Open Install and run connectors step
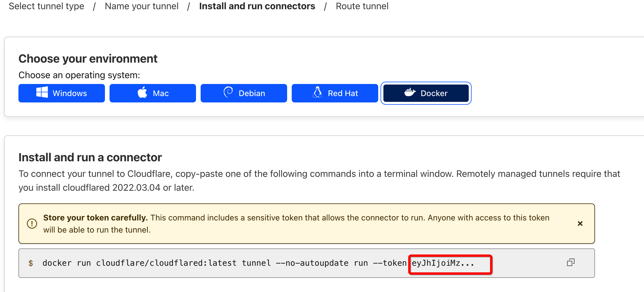This screenshot has height=292, width=644. coord(257,6)
